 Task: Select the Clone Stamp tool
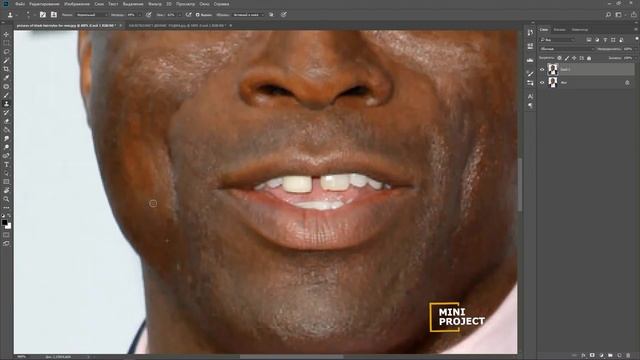coord(6,104)
